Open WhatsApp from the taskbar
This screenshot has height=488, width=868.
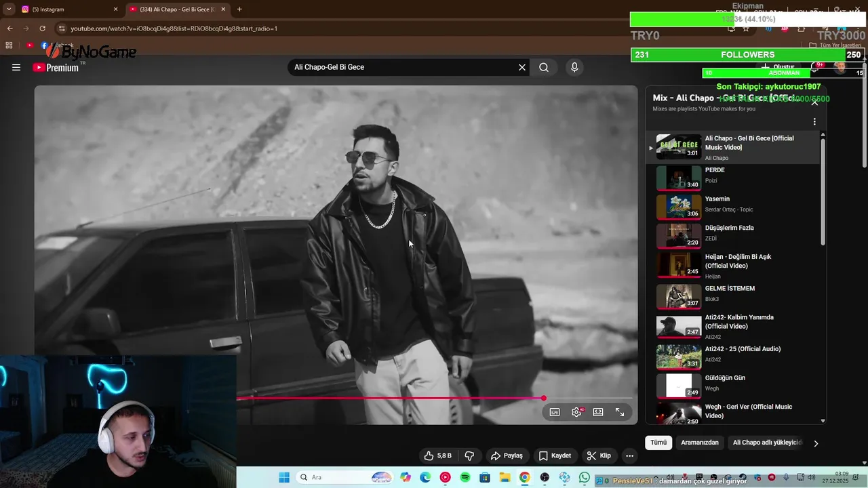[x=585, y=477]
